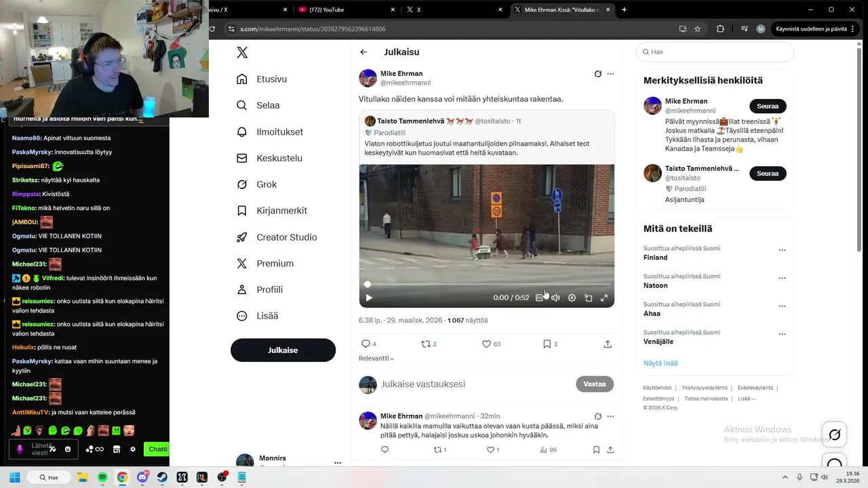Open Steam from the taskbar
The height and width of the screenshot is (488, 868).
click(x=162, y=477)
